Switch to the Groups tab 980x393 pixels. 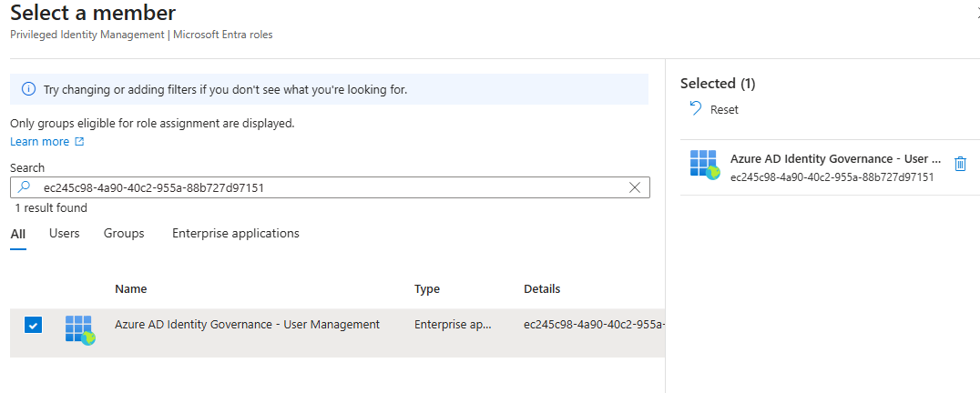(x=124, y=233)
